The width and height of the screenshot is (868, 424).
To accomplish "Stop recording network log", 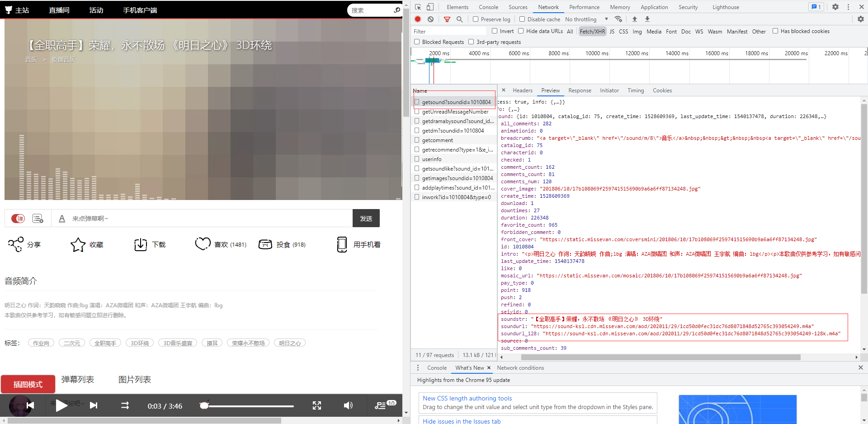I will tap(418, 19).
